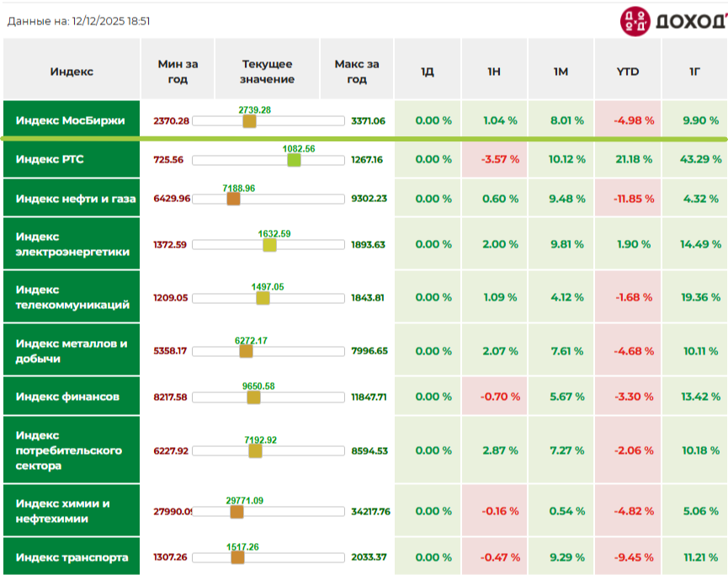The height and width of the screenshot is (575, 728).
Task: Click the ДОХОДЪ logo icon
Action: tap(635, 21)
